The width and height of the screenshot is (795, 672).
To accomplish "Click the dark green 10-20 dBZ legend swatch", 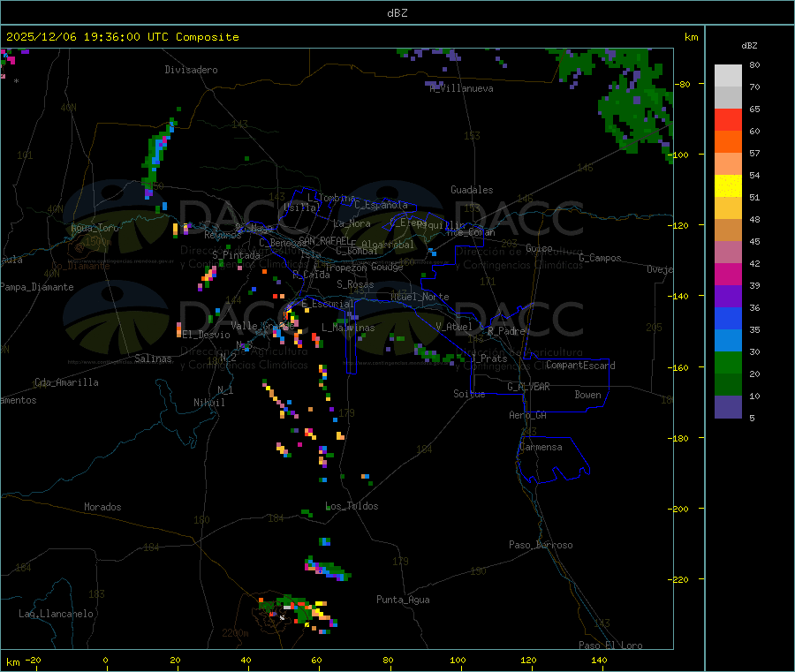I will [x=728, y=385].
